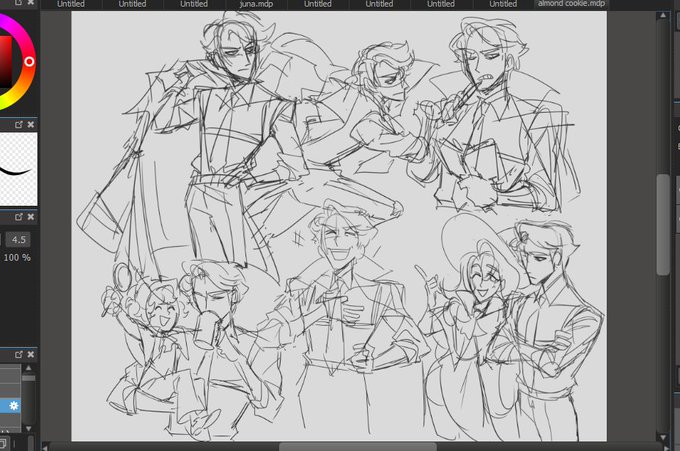Click canvas vertical scrollbar up arrow
The width and height of the screenshot is (680, 451).
coord(663,16)
